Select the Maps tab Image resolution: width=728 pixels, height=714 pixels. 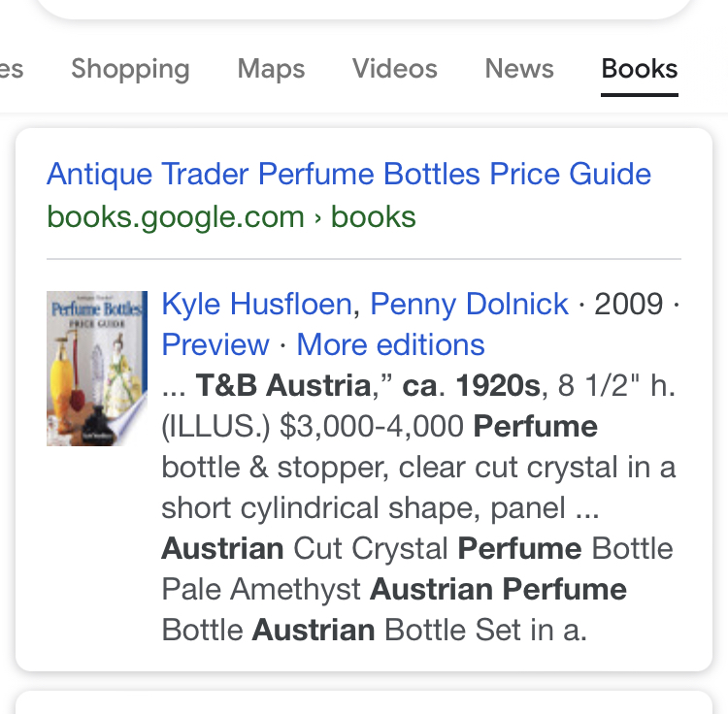point(271,69)
